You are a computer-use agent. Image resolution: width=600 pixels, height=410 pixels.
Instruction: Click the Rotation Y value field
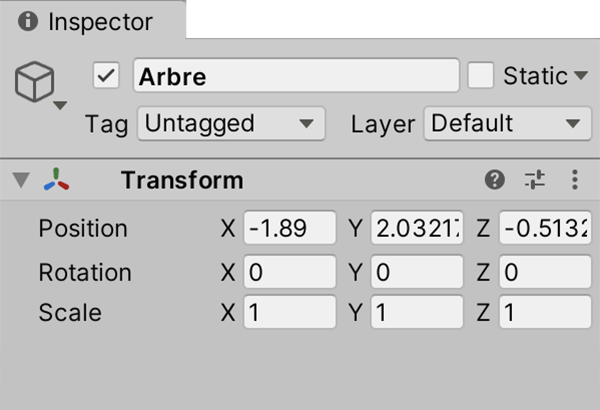point(417,272)
